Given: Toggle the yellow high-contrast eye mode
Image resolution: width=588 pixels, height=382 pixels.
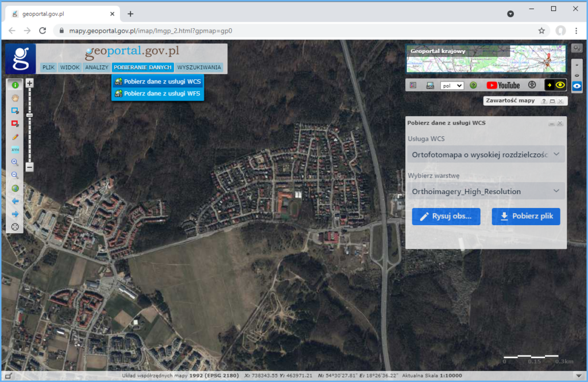Looking at the screenshot, I should (x=555, y=85).
